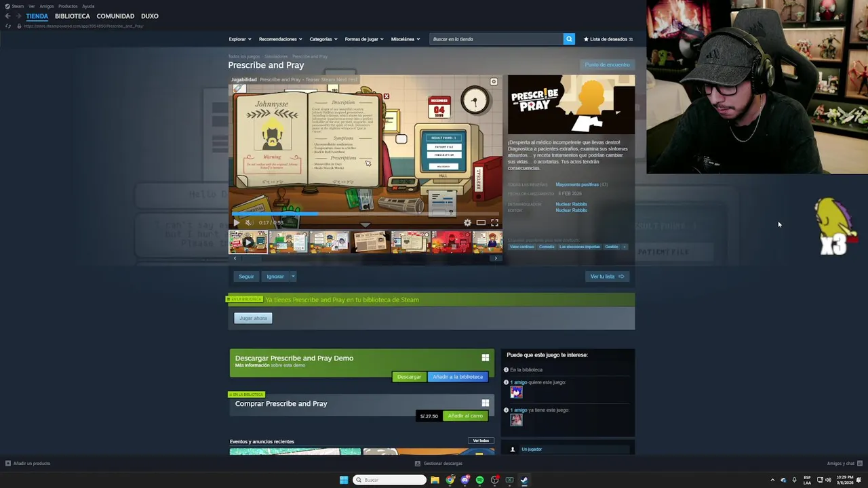This screenshot has width=868, height=488.
Task: Expand the Explorar dropdown
Action: click(240, 39)
